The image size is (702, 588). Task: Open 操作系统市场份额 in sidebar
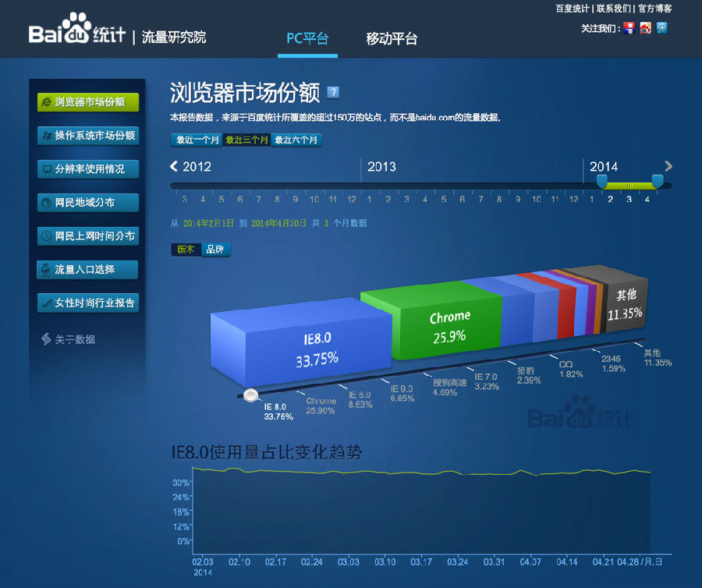pyautogui.click(x=88, y=136)
